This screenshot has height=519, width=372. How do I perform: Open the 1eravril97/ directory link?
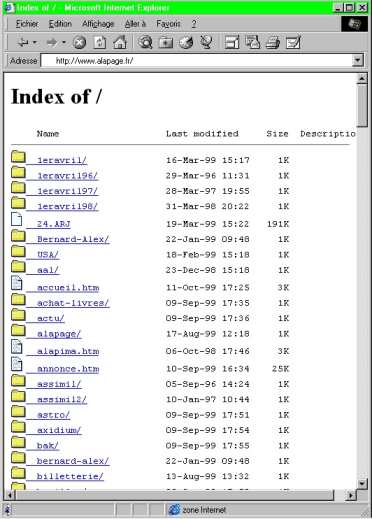tap(67, 191)
